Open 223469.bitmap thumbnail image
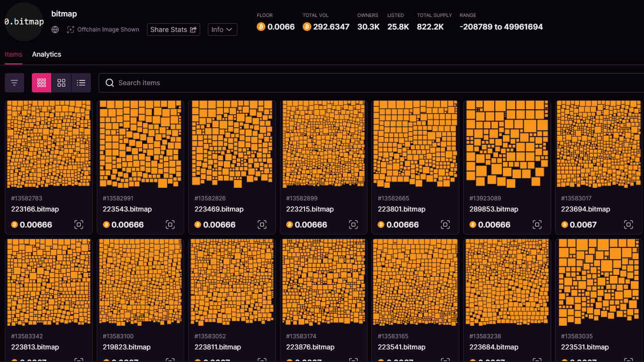 pyautogui.click(x=232, y=144)
